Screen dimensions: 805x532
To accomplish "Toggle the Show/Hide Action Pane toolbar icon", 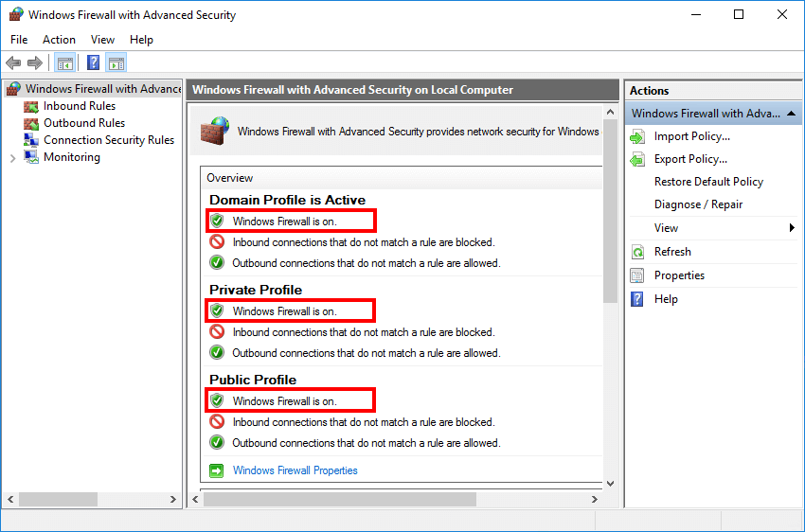I will click(116, 63).
